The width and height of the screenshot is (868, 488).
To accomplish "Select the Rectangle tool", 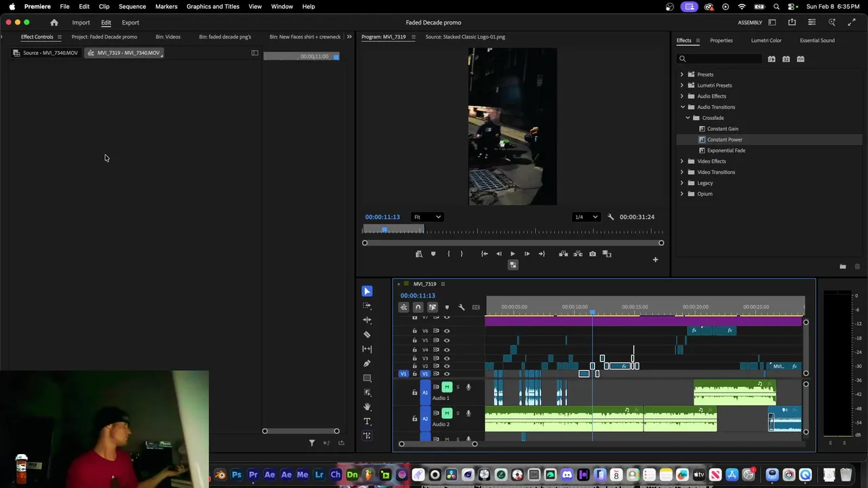I will 367,378.
